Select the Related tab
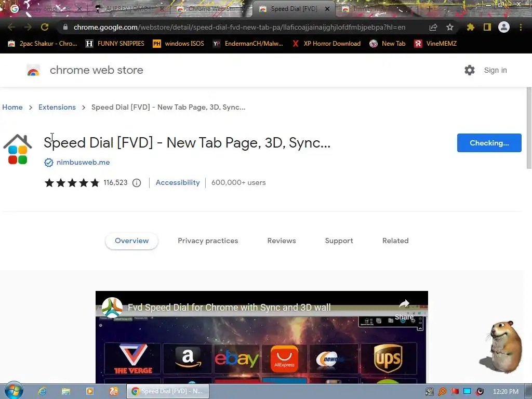This screenshot has height=399, width=532. coord(395,241)
